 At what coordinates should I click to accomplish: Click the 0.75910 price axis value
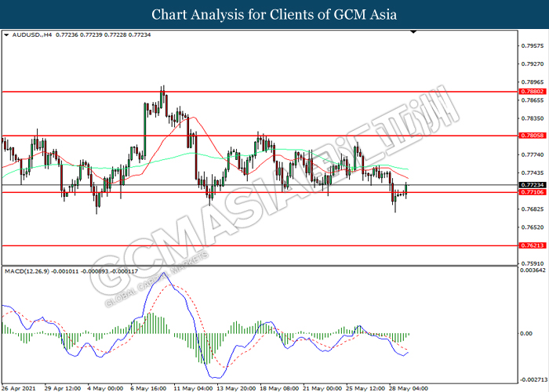click(533, 263)
